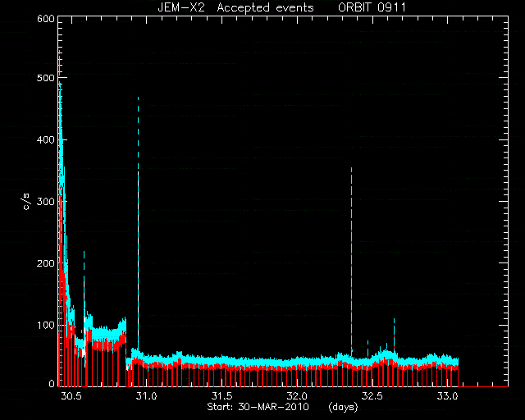Click the (days) axis unit label

click(343, 407)
